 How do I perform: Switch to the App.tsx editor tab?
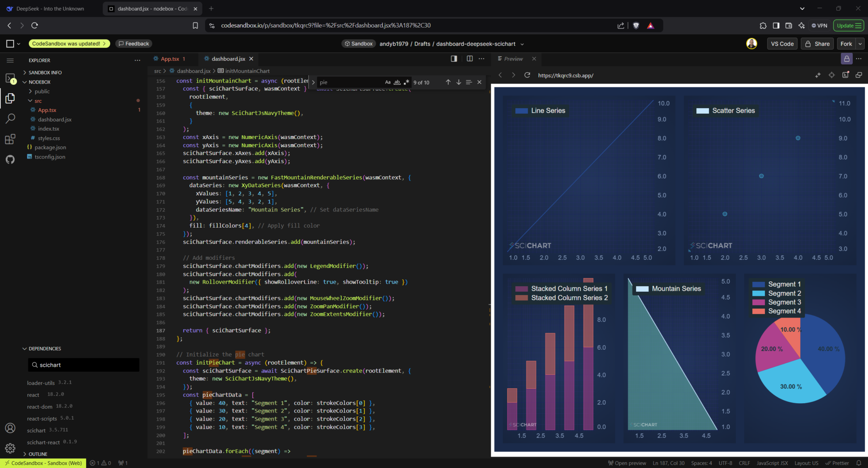coord(170,59)
